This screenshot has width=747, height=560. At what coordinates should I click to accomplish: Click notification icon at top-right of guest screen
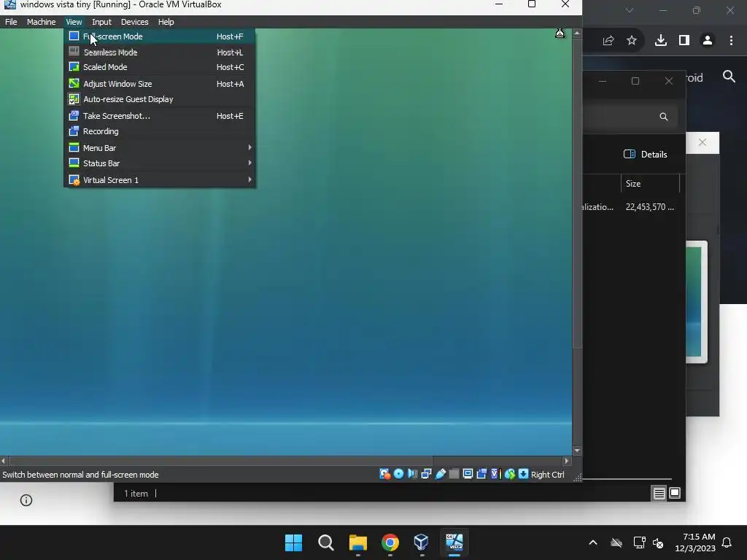click(560, 34)
